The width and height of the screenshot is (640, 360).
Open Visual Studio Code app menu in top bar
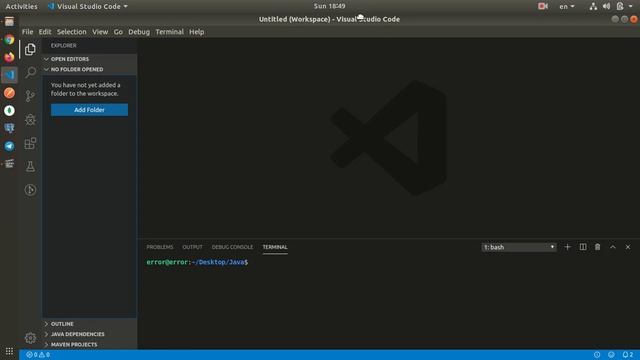coord(88,6)
